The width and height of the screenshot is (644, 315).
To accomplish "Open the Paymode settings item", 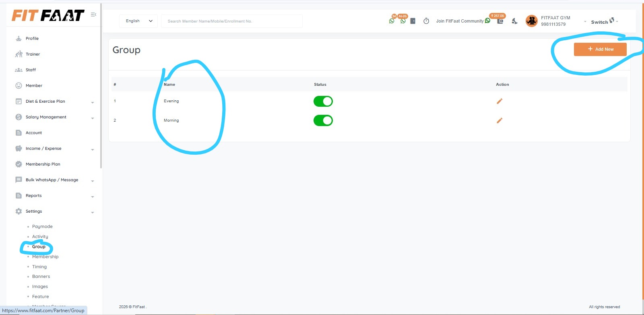I will pos(42,226).
